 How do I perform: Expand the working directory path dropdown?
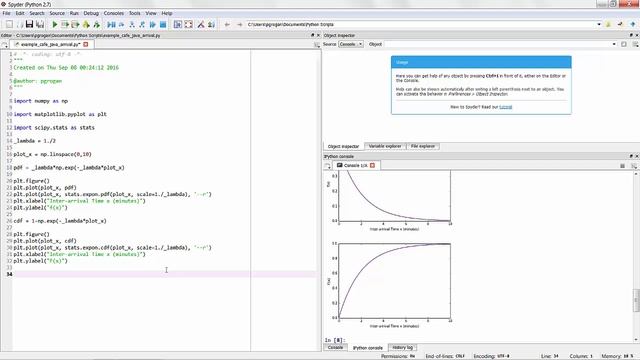pos(599,24)
